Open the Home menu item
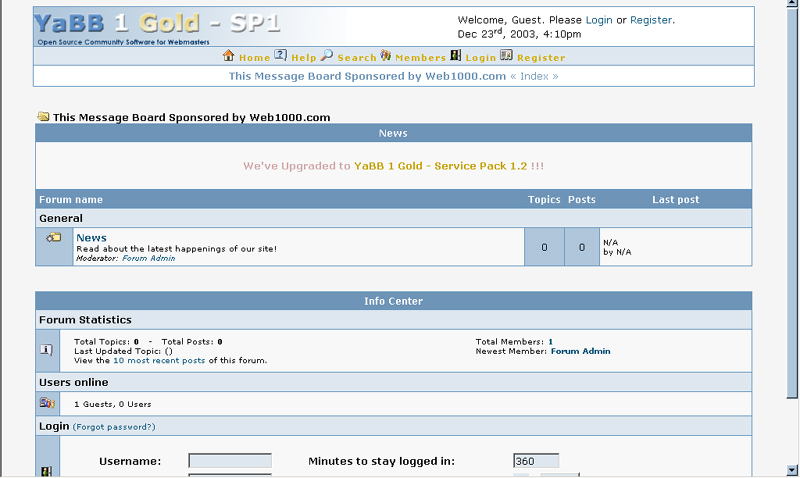This screenshot has height=478, width=800. 255,58
